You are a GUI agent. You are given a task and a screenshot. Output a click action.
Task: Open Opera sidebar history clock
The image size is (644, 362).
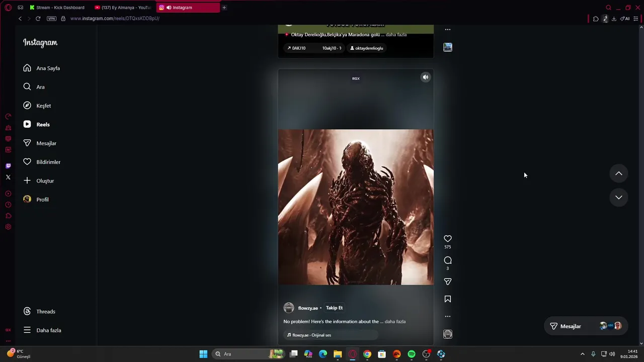tap(8, 205)
